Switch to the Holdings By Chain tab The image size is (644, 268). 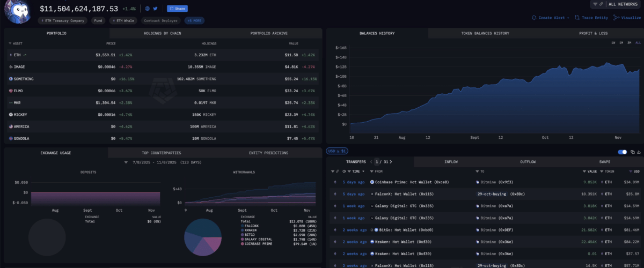click(x=162, y=33)
